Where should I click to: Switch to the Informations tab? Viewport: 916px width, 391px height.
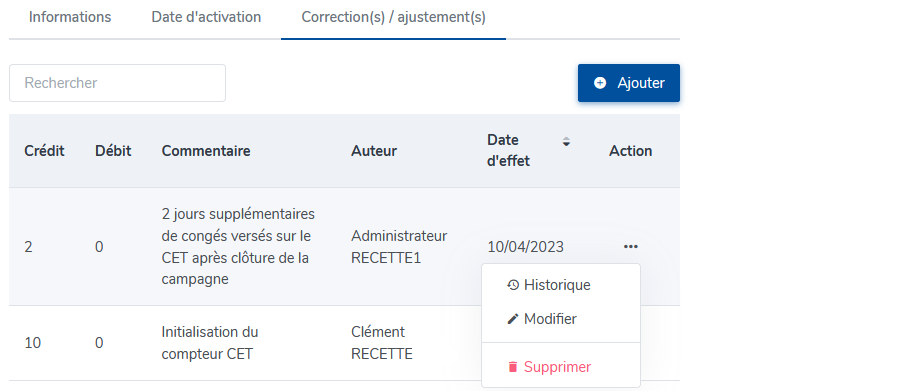tap(70, 17)
